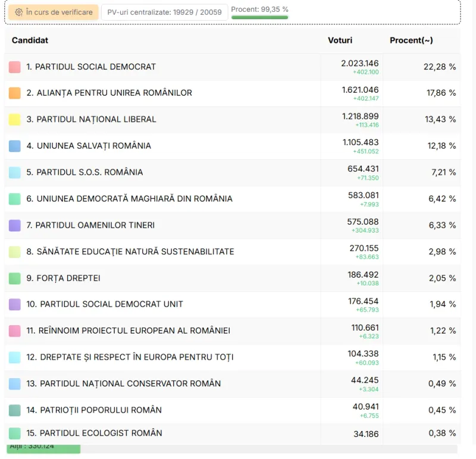Click the vote count 34.186
The width and height of the screenshot is (476, 459).
pyautogui.click(x=366, y=434)
